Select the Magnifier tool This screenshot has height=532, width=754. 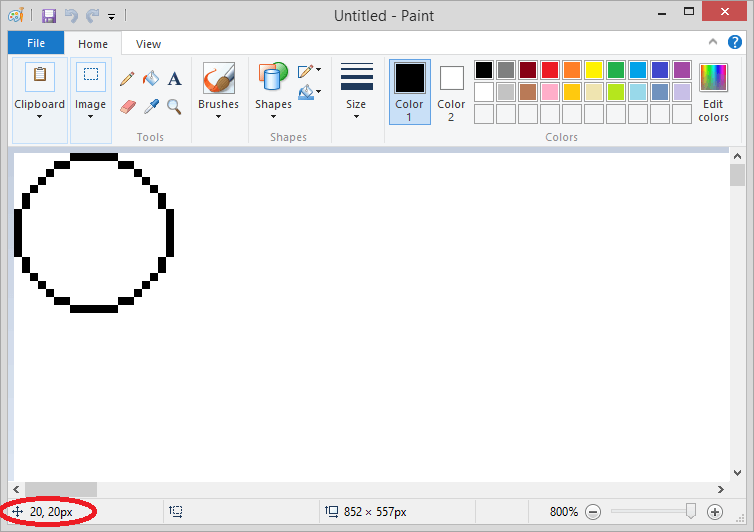[x=174, y=107]
